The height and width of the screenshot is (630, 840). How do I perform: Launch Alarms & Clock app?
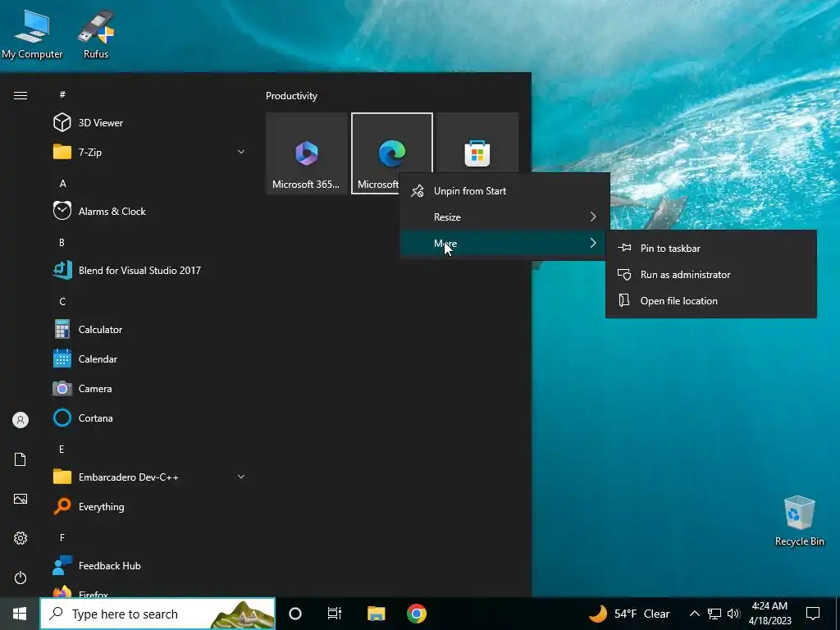point(150,211)
